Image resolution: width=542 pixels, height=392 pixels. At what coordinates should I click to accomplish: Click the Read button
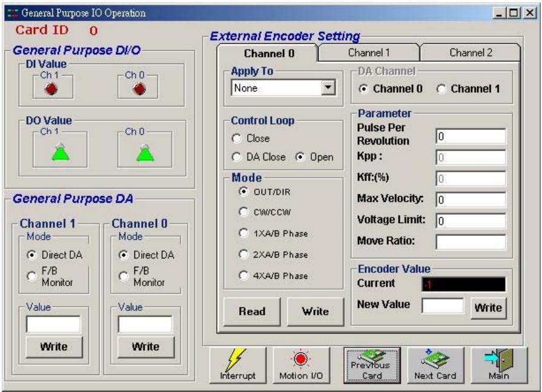point(252,312)
